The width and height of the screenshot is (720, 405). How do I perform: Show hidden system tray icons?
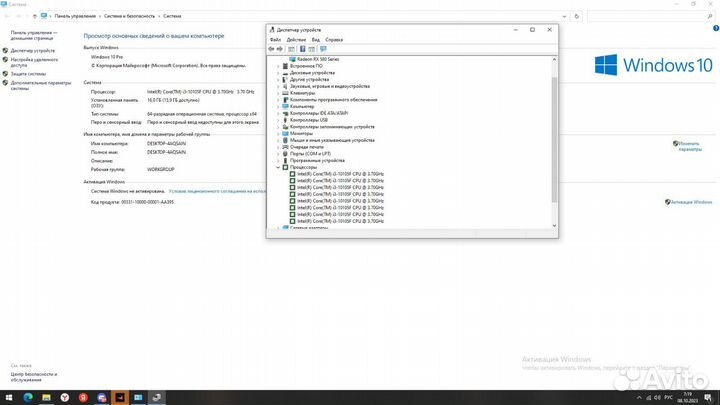pyautogui.click(x=639, y=398)
